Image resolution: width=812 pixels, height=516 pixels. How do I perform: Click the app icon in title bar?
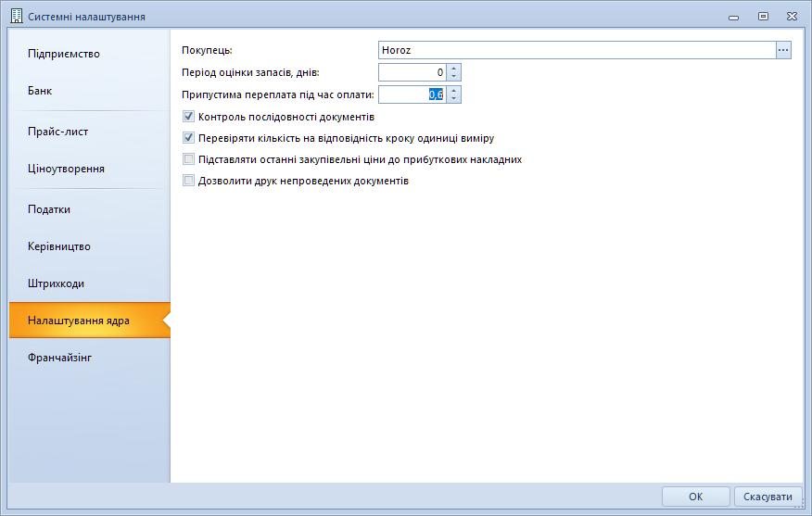pyautogui.click(x=15, y=16)
